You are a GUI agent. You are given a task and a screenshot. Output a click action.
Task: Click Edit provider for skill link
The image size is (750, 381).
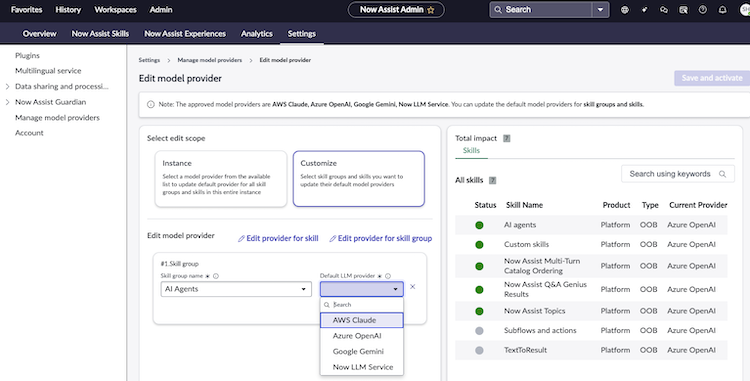click(x=278, y=239)
